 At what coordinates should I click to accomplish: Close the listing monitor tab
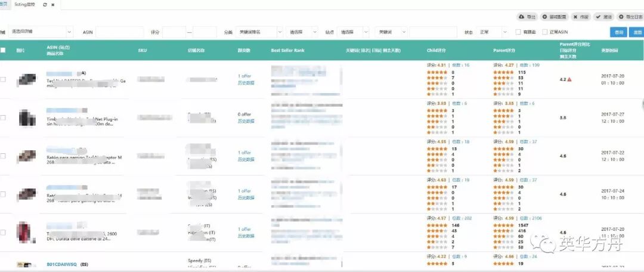coord(53,5)
